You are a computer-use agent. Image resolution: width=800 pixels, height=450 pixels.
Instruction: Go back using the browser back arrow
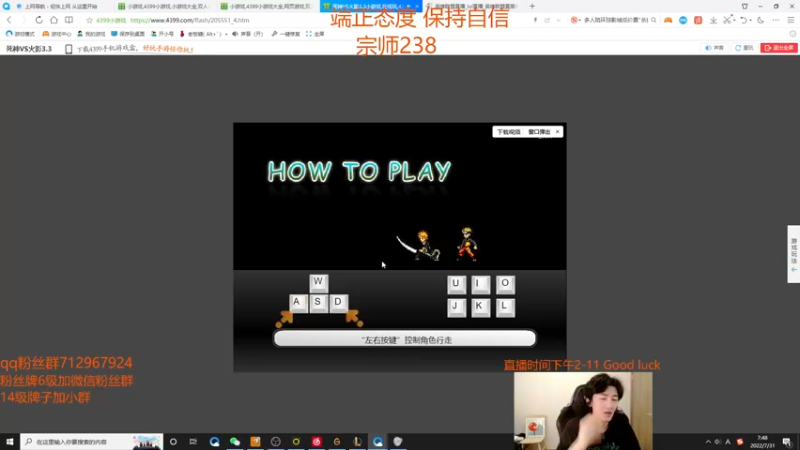(9, 20)
